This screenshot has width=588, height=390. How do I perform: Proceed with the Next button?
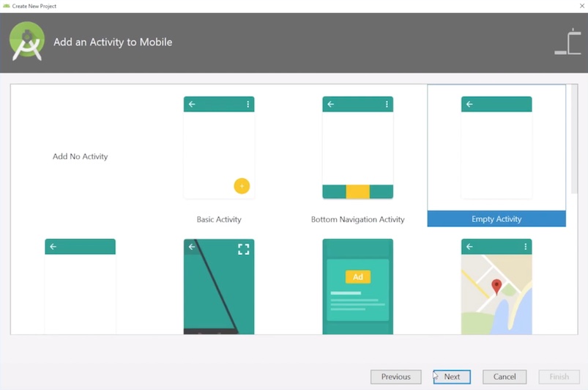452,377
